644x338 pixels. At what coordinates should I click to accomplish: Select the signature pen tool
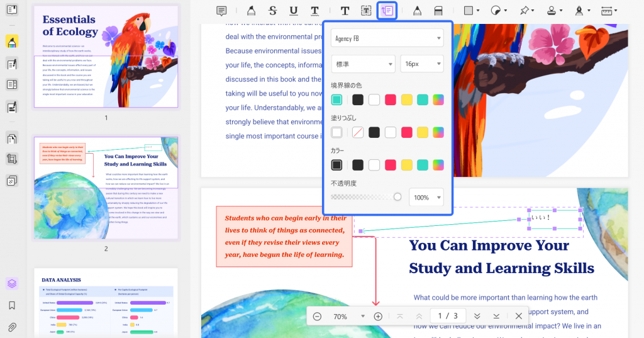(579, 11)
